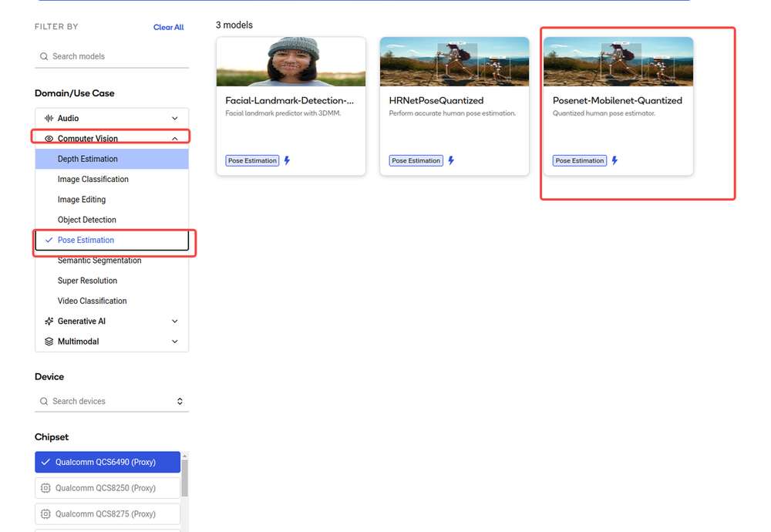Uncheck the Pose Estimation filter
Image resolution: width=771 pixels, height=532 pixels.
(x=112, y=240)
